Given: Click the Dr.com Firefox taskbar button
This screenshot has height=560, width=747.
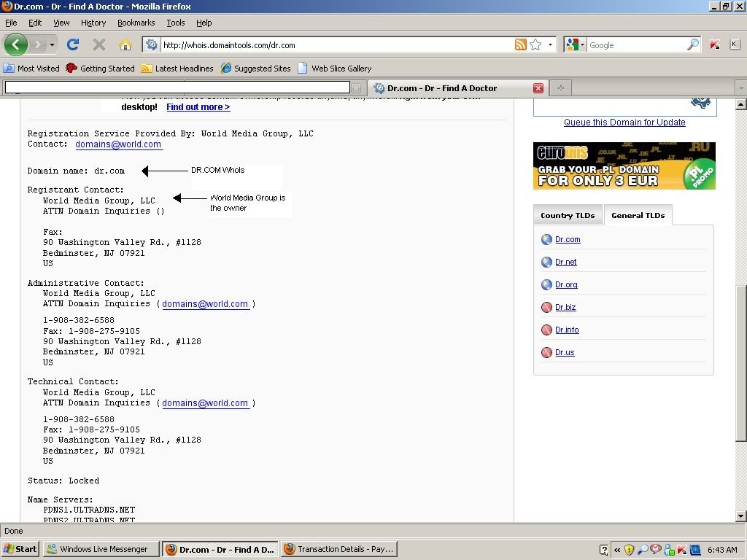Looking at the screenshot, I should click(x=220, y=549).
